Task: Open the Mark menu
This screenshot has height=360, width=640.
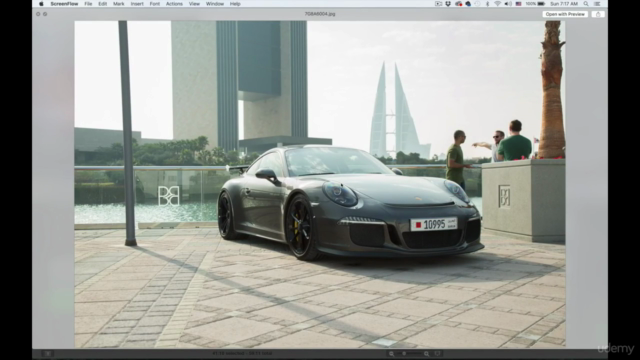Action: pyautogui.click(x=119, y=4)
